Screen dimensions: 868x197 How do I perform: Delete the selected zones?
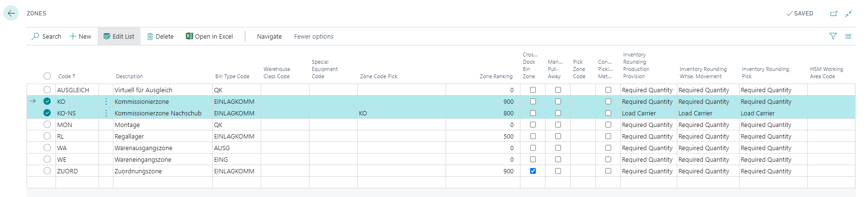(x=160, y=36)
